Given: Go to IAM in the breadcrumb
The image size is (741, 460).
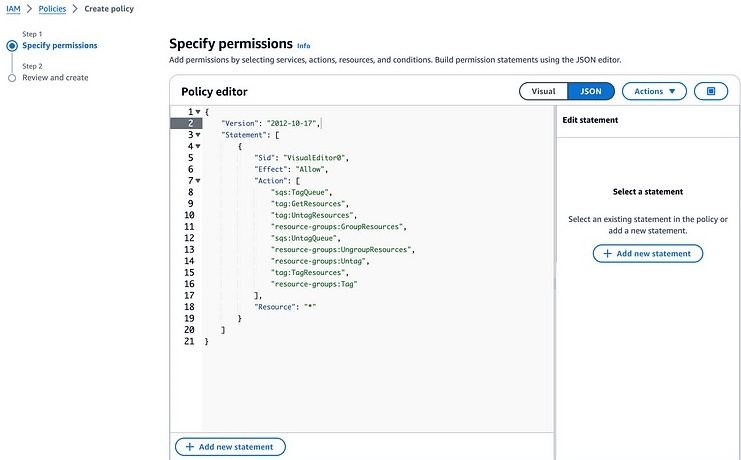Looking at the screenshot, I should tap(14, 9).
